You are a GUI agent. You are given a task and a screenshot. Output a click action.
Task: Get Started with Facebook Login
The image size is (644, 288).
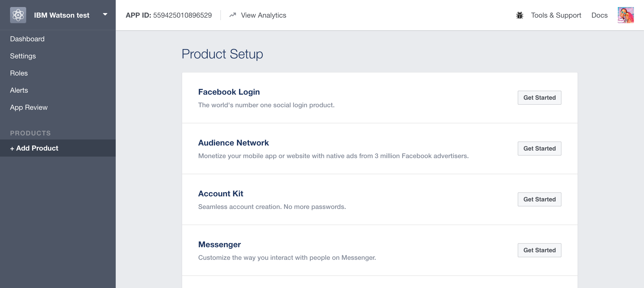[x=539, y=98]
